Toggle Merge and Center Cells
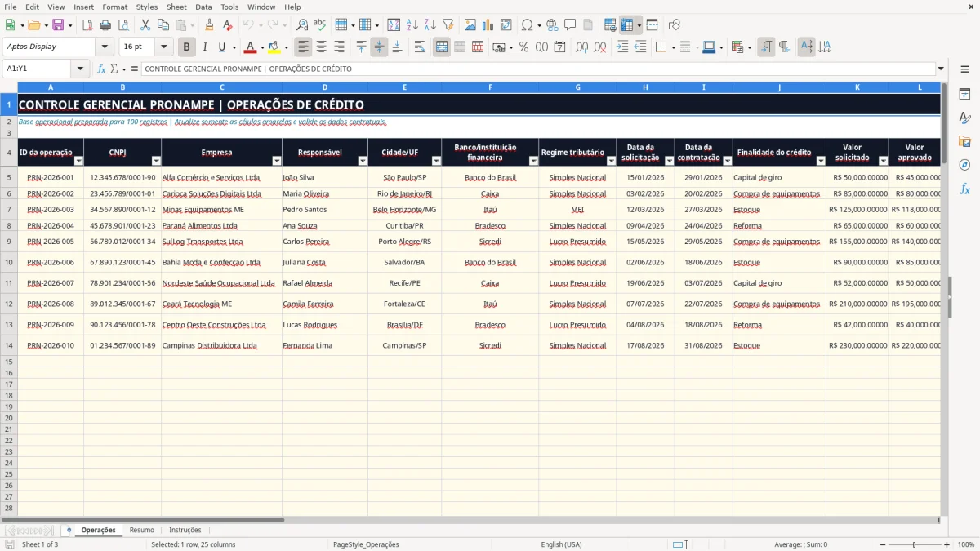This screenshot has height=551, width=980. click(442, 47)
